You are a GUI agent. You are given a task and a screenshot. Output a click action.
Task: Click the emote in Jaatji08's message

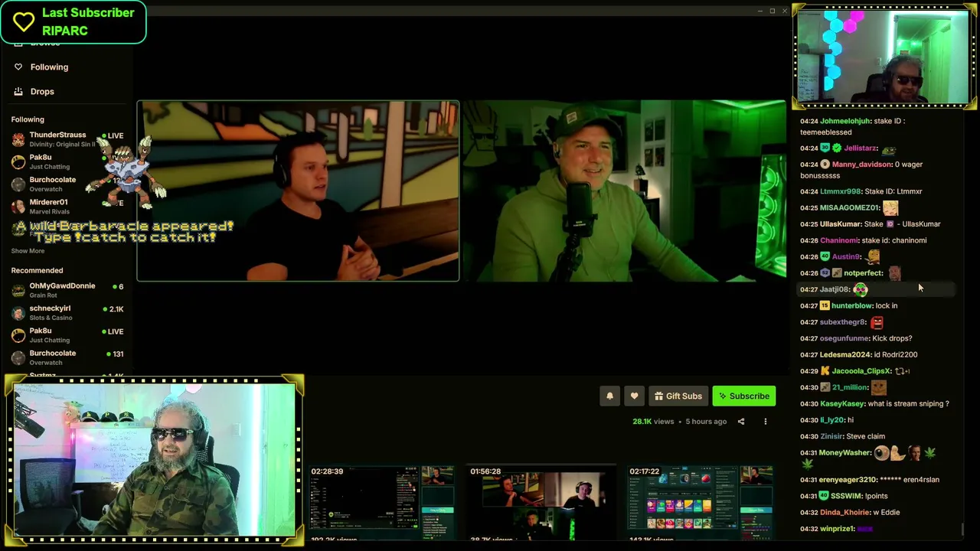pos(861,289)
